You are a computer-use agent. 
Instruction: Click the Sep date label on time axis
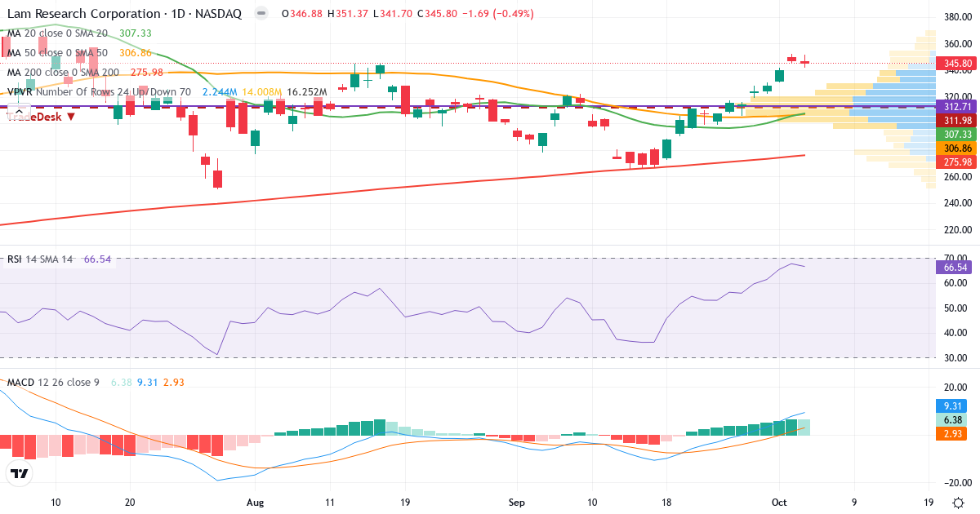point(517,503)
